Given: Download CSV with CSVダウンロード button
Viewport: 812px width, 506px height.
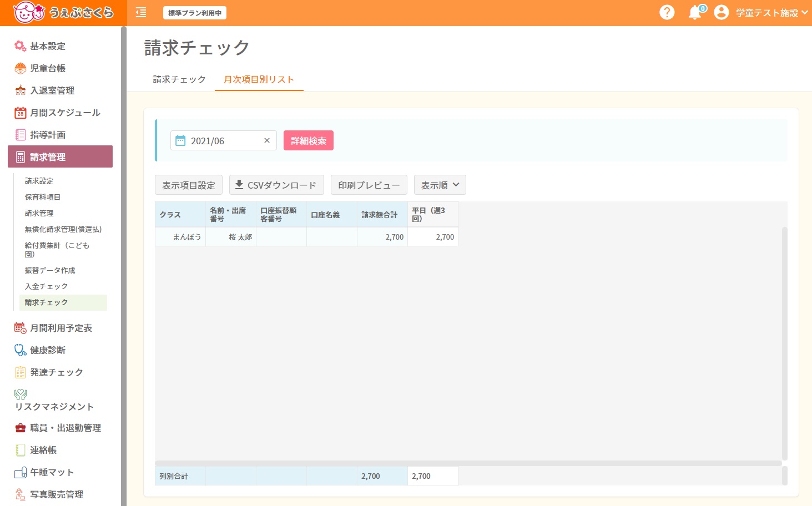Looking at the screenshot, I should [276, 185].
